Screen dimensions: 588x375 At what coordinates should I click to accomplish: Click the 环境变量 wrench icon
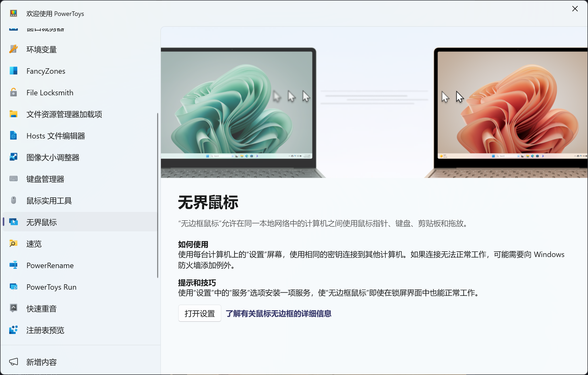pyautogui.click(x=13, y=49)
